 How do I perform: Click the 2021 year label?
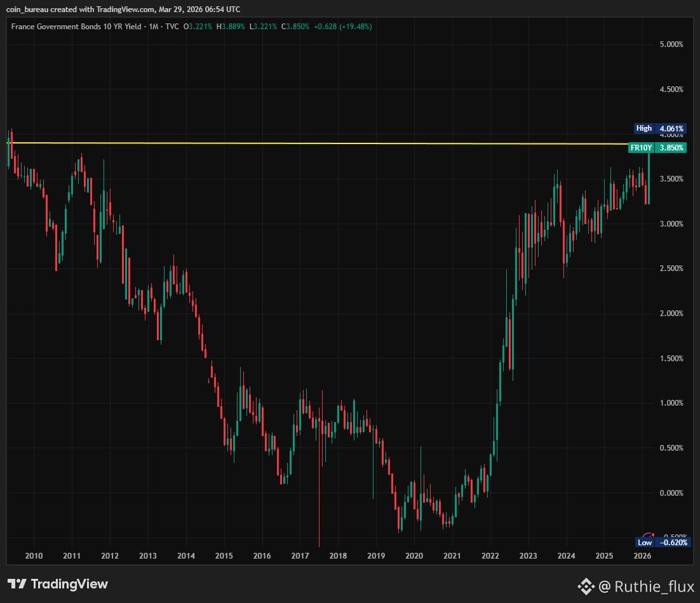pyautogui.click(x=452, y=556)
